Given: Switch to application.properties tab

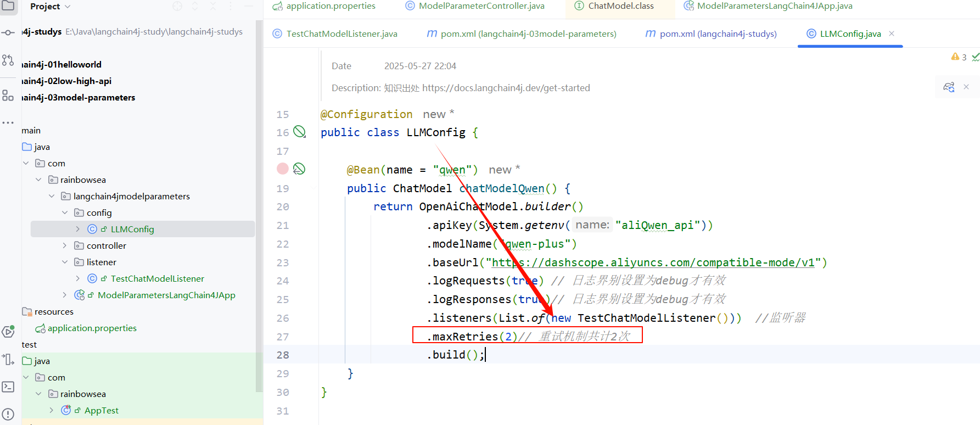Looking at the screenshot, I should tap(324, 6).
